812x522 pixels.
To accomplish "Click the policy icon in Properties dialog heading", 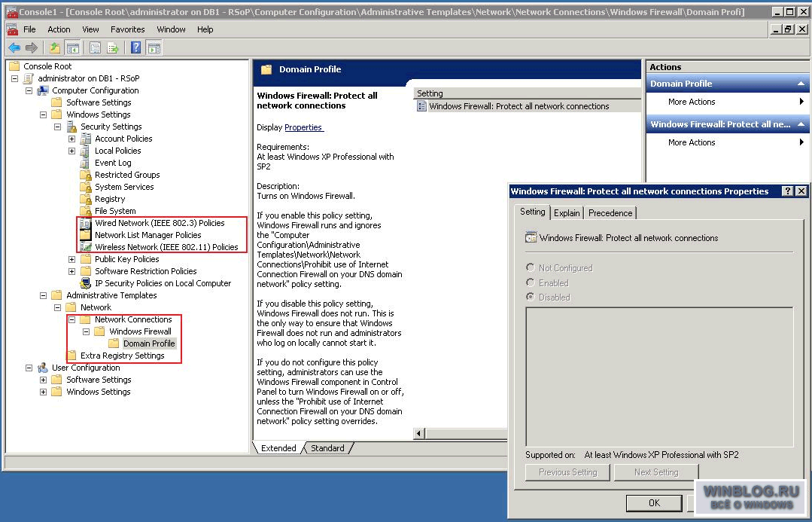I will click(531, 237).
